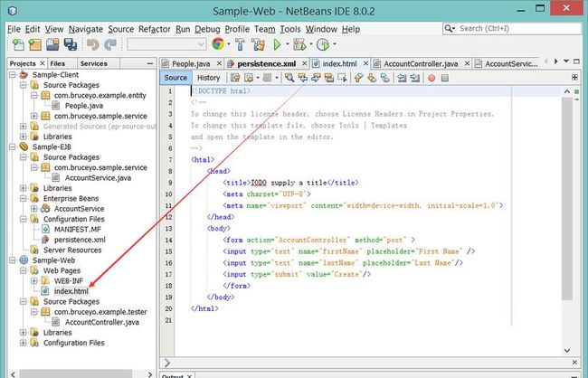Collapse the Sample-EJB project node
588x378 pixels.
[x=13, y=146]
